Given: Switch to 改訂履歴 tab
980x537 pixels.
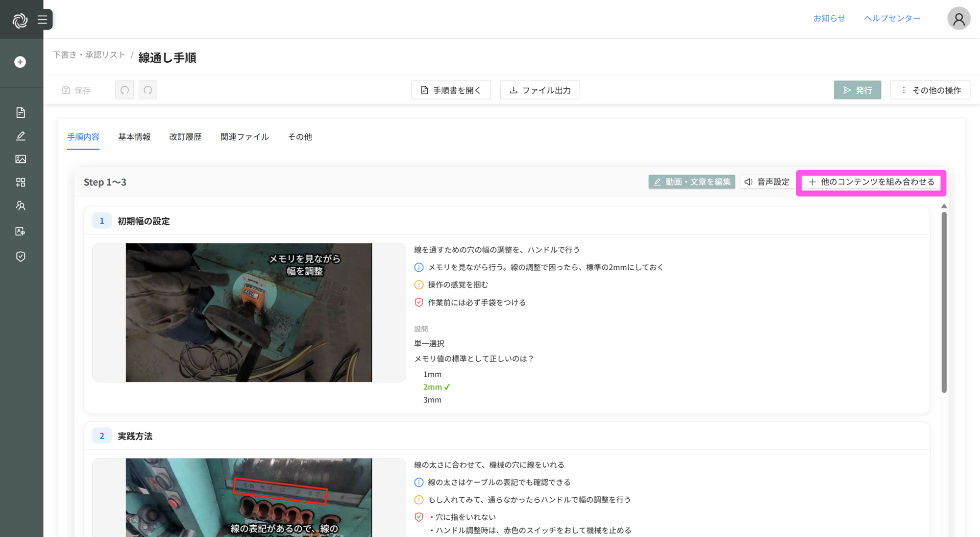Looking at the screenshot, I should click(x=185, y=137).
